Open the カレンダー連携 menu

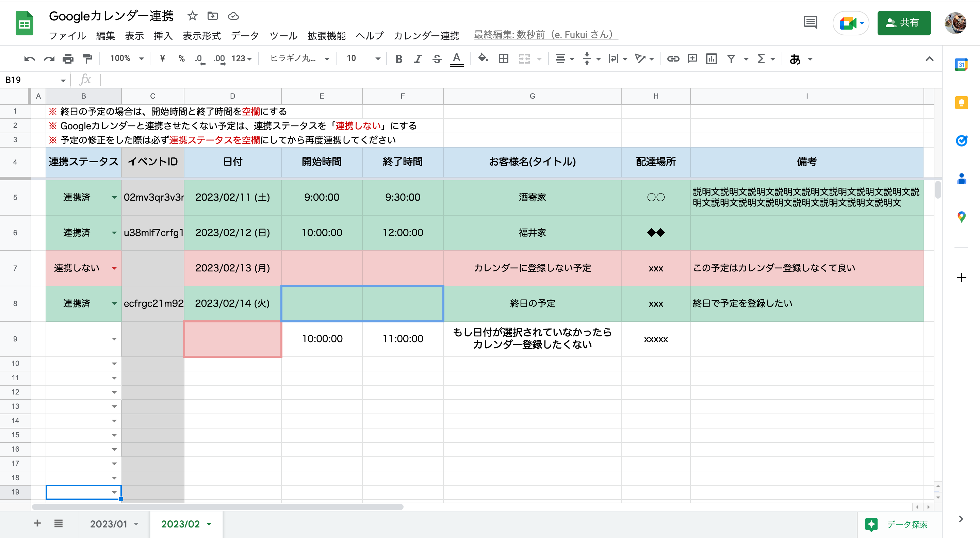(x=426, y=35)
